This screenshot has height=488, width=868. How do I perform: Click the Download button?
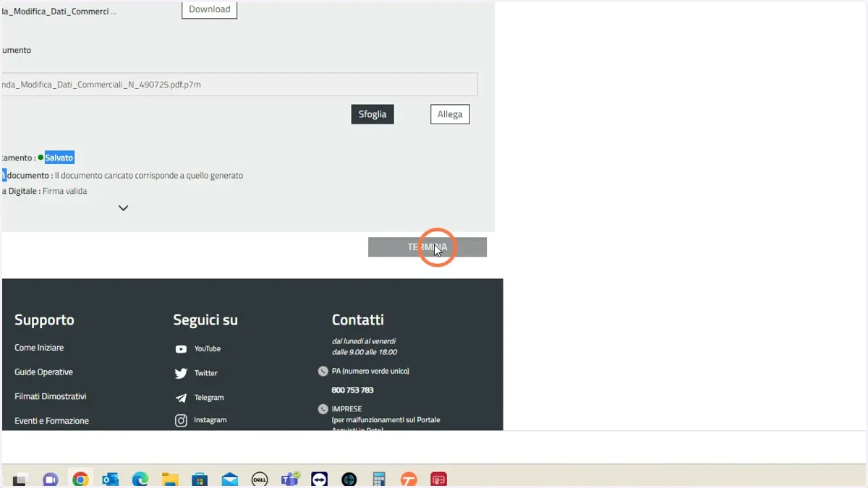pos(209,9)
